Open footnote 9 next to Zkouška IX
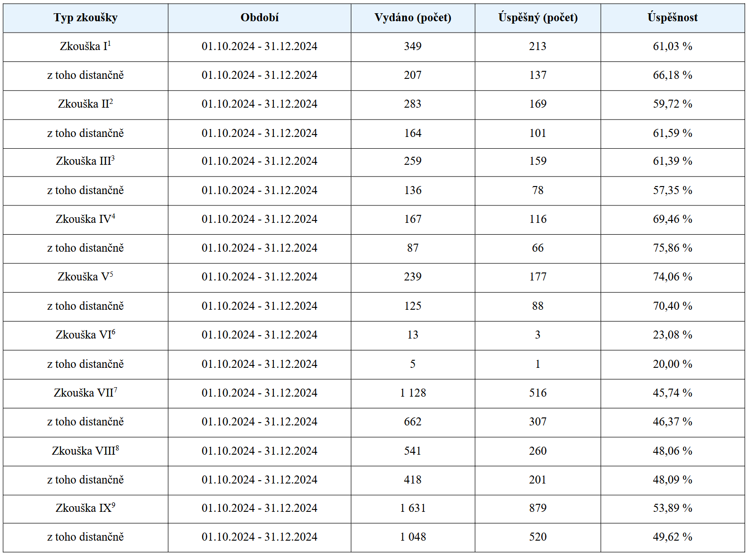Screen dimensions: 748x560 click(x=113, y=505)
